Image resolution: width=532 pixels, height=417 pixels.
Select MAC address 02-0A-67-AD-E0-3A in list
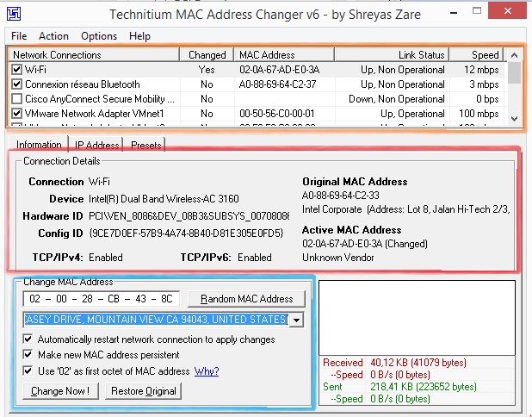tap(279, 70)
